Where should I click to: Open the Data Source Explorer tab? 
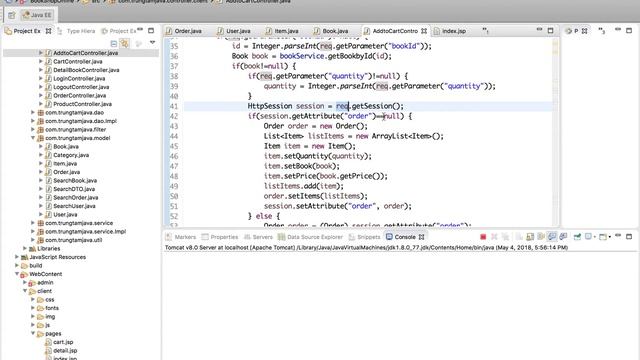[x=311, y=237]
